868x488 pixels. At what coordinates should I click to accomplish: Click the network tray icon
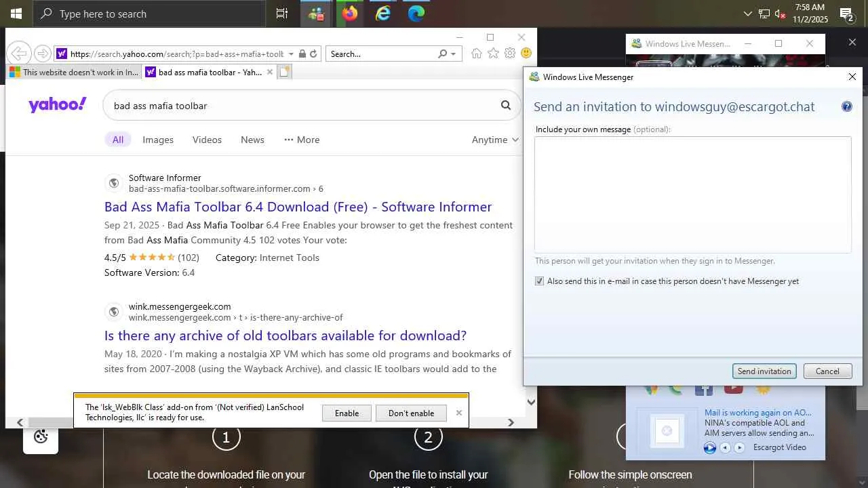(764, 14)
